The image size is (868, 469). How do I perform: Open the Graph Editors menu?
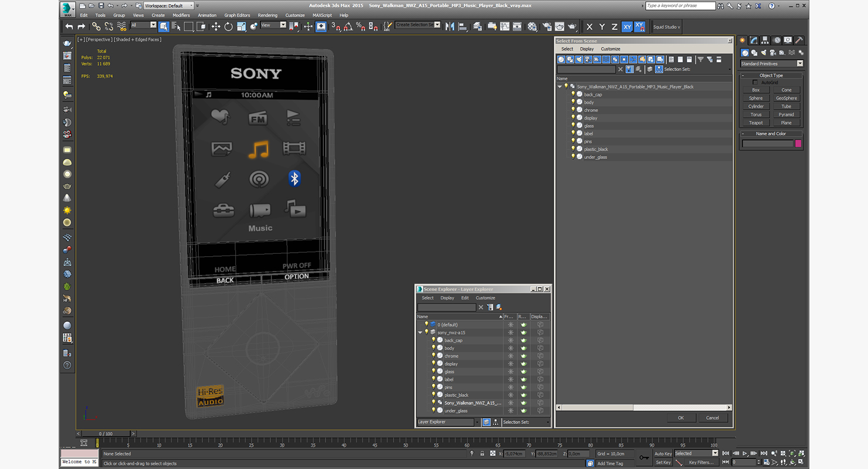click(x=237, y=15)
